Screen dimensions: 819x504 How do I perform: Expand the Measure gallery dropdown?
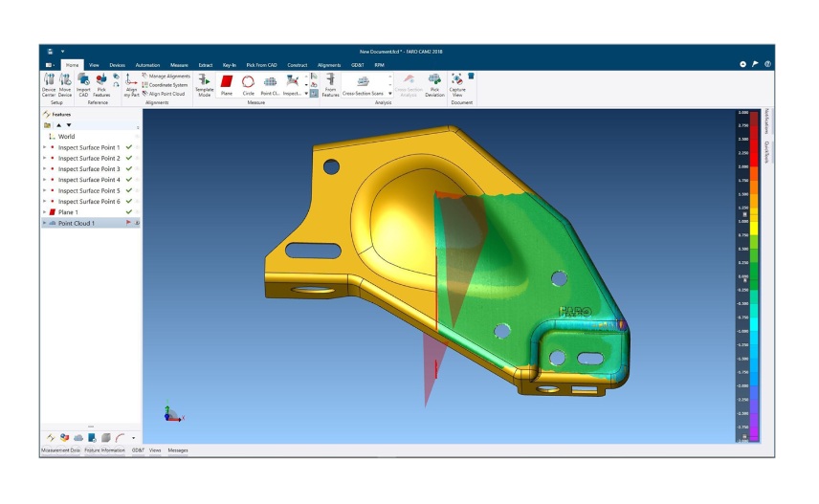click(x=306, y=94)
